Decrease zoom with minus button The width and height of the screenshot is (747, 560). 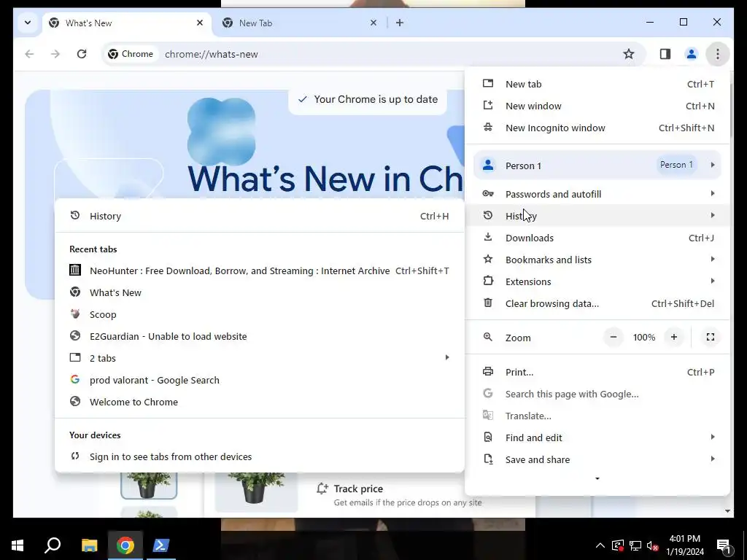(x=614, y=337)
